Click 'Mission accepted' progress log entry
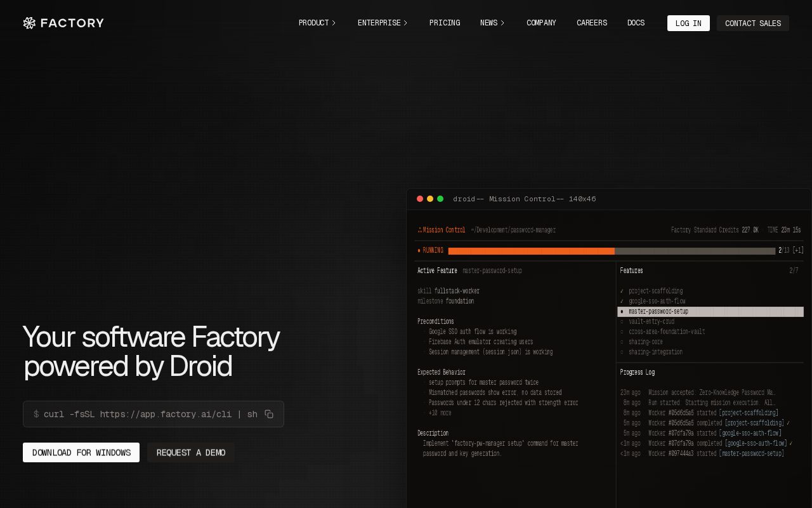Image resolution: width=812 pixels, height=508 pixels. [x=698, y=392]
